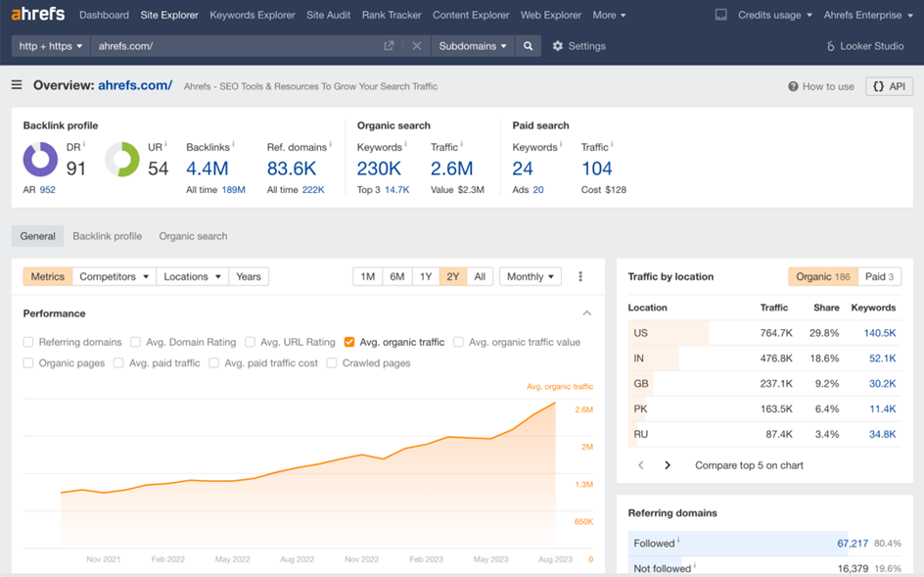Enable the Crawled pages checkbox

tap(332, 362)
